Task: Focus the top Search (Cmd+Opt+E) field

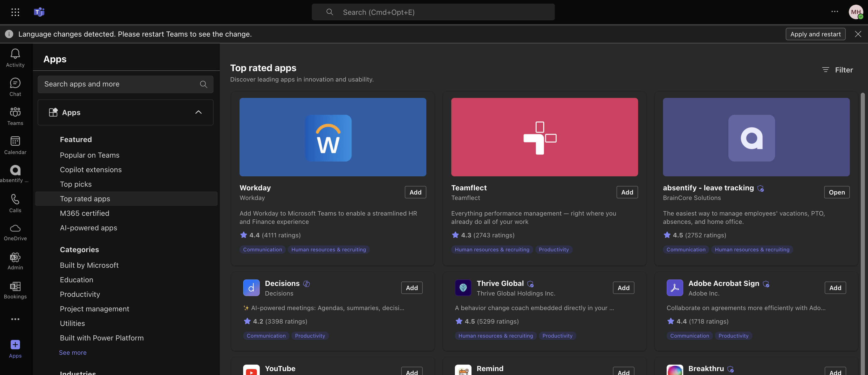Action: [x=433, y=12]
